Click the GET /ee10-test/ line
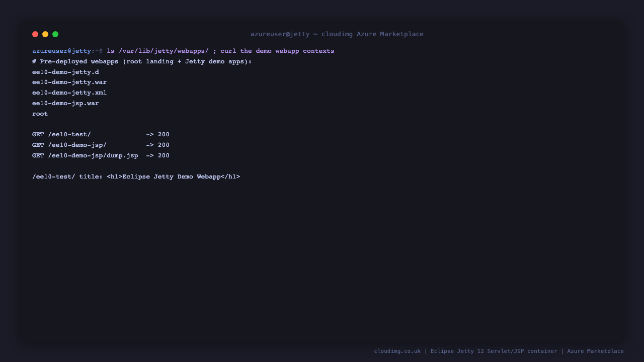Image resolution: width=644 pixels, height=362 pixels. coord(101,135)
